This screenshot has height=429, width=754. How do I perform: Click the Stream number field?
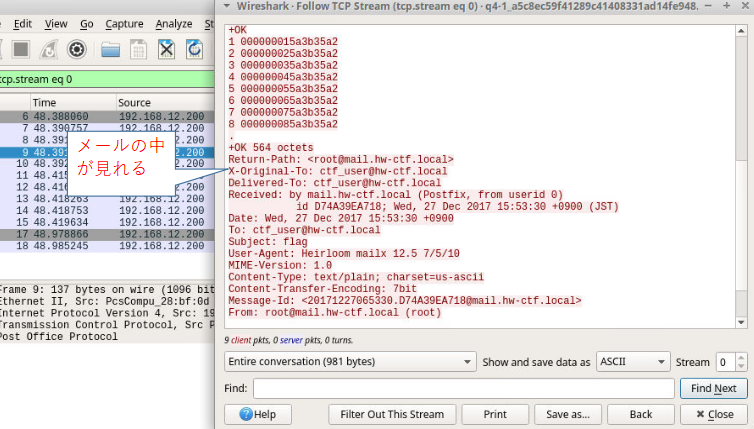725,362
